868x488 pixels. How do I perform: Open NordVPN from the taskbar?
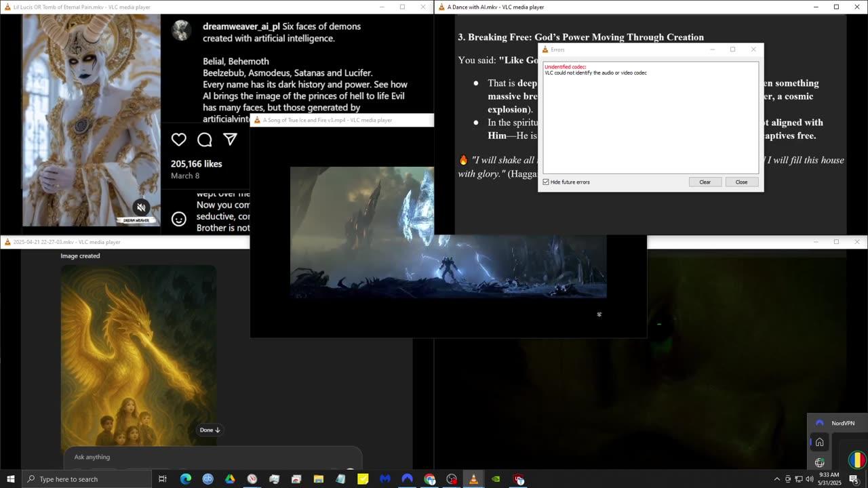tap(408, 479)
